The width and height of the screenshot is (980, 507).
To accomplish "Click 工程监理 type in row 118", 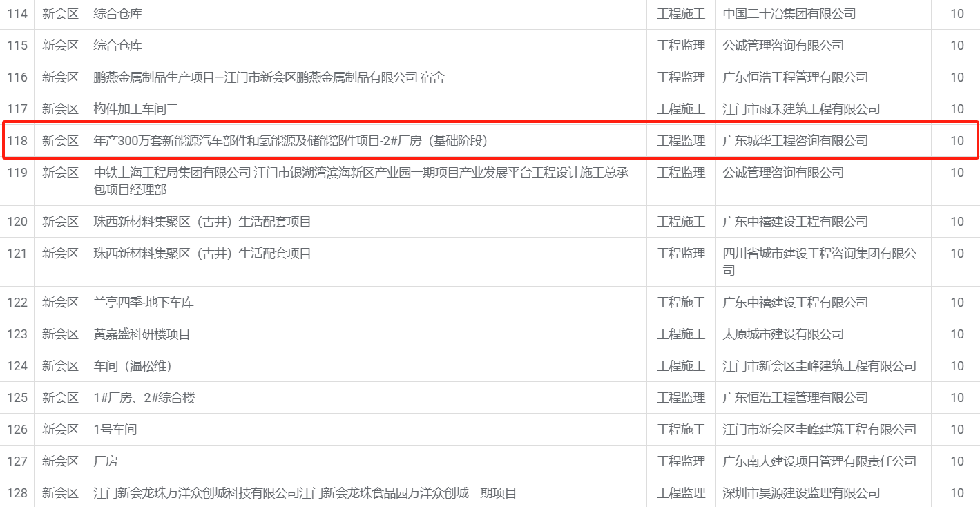I will click(681, 141).
